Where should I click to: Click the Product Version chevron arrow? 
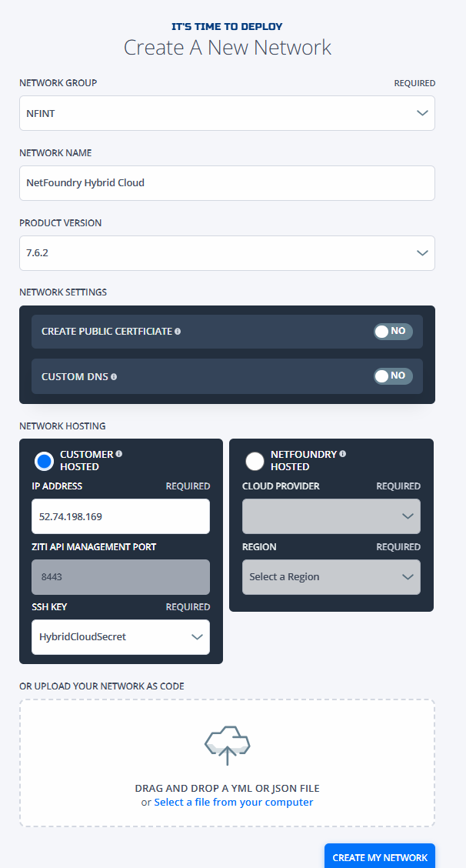click(422, 253)
